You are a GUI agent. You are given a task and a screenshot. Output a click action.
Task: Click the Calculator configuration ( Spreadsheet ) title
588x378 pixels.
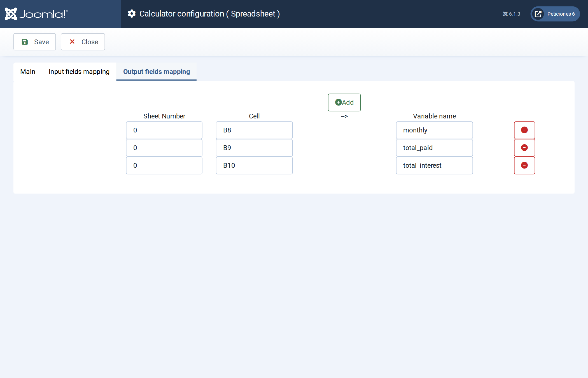click(x=209, y=14)
